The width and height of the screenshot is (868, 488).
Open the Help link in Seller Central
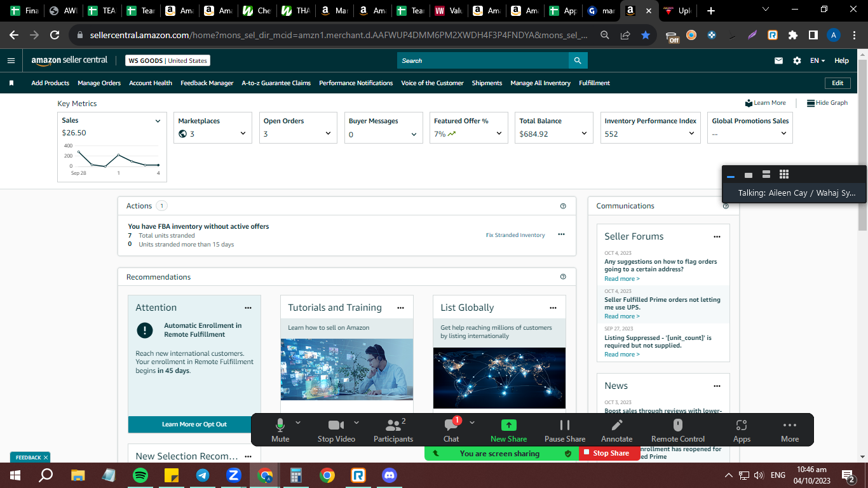click(x=841, y=61)
